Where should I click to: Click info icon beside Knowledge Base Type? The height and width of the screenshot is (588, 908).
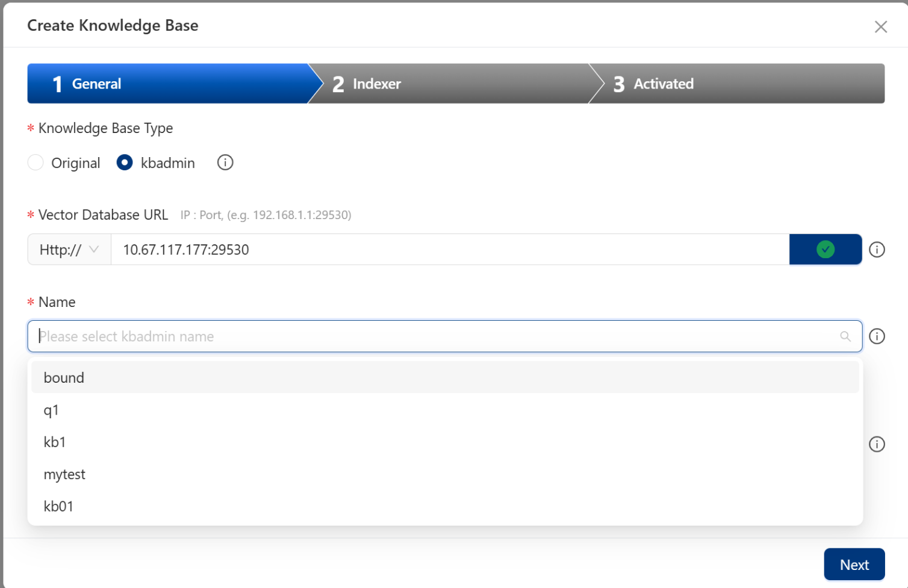click(225, 162)
